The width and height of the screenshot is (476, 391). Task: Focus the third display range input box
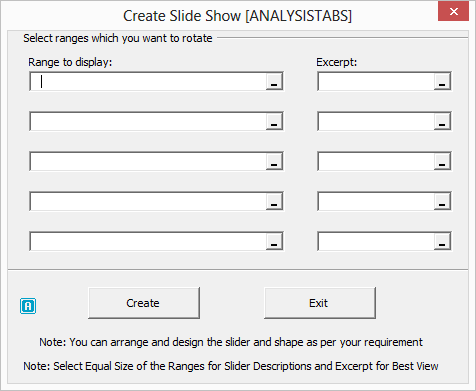point(148,161)
